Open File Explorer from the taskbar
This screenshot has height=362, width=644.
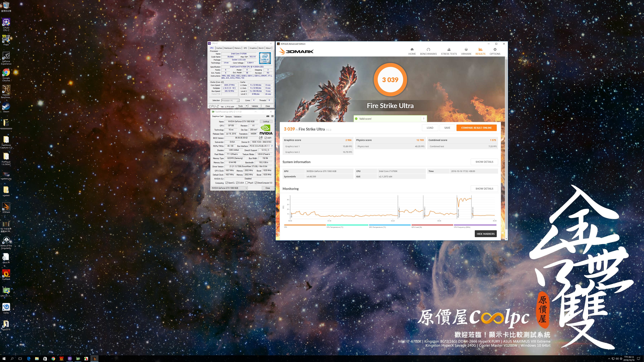pyautogui.click(x=37, y=359)
